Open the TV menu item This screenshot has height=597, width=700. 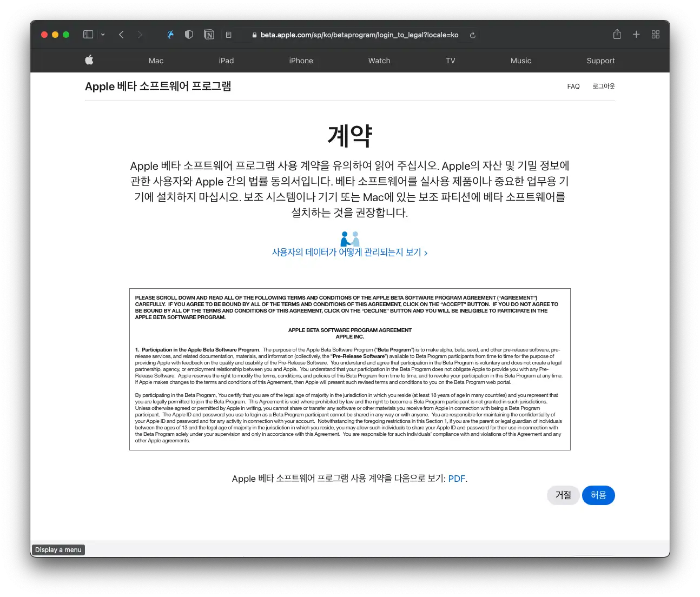[451, 61]
